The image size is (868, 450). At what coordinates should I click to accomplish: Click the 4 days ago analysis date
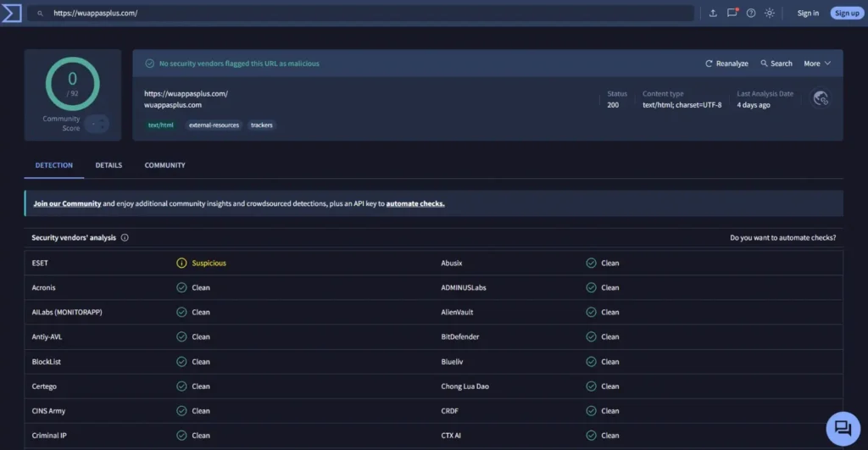(x=754, y=105)
